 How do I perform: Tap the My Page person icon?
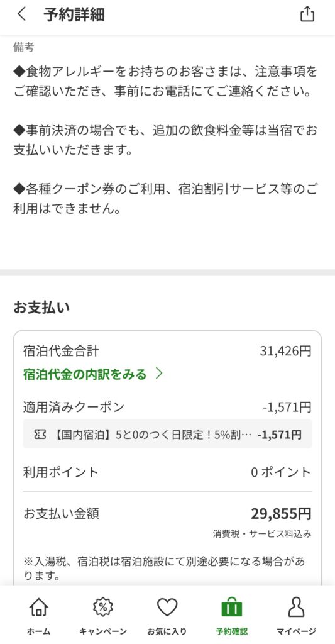[x=296, y=607]
